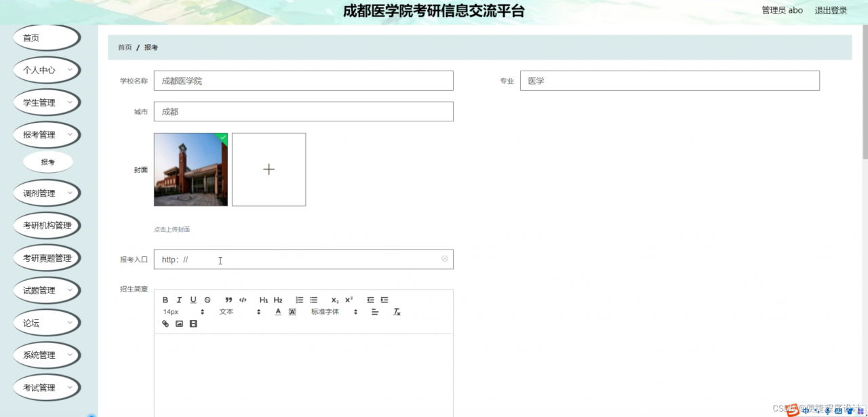Expand the 个人中心 sidebar menu
The height and width of the screenshot is (417, 868).
46,70
